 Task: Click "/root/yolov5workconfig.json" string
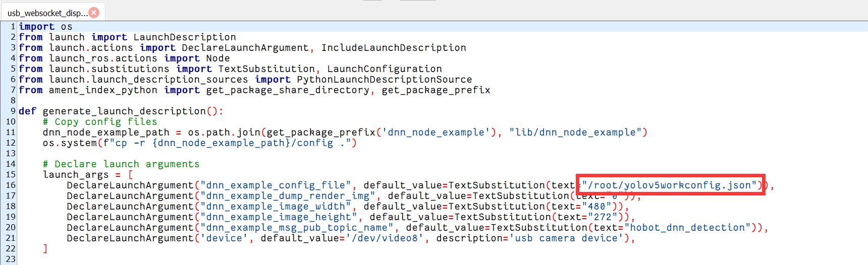(669, 185)
